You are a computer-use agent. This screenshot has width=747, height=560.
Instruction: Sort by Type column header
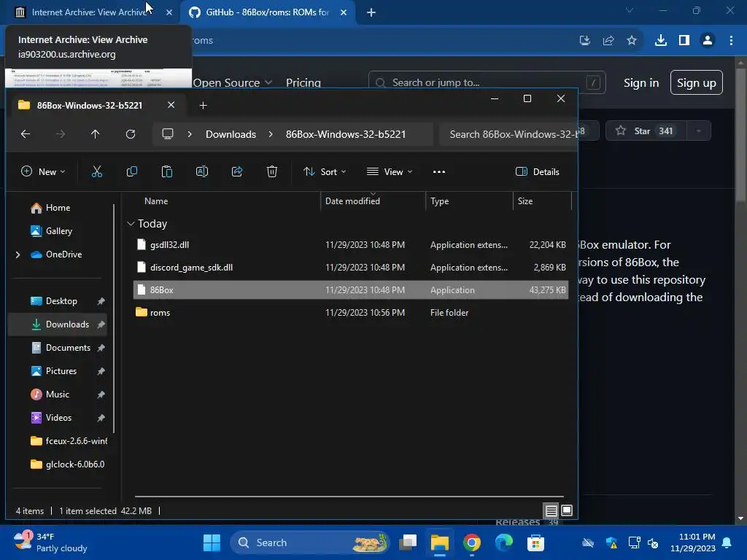tap(440, 201)
